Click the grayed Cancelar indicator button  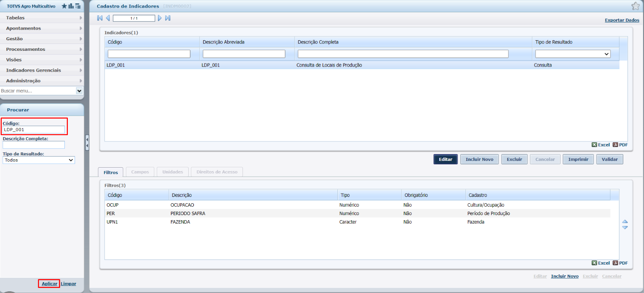(x=545, y=159)
